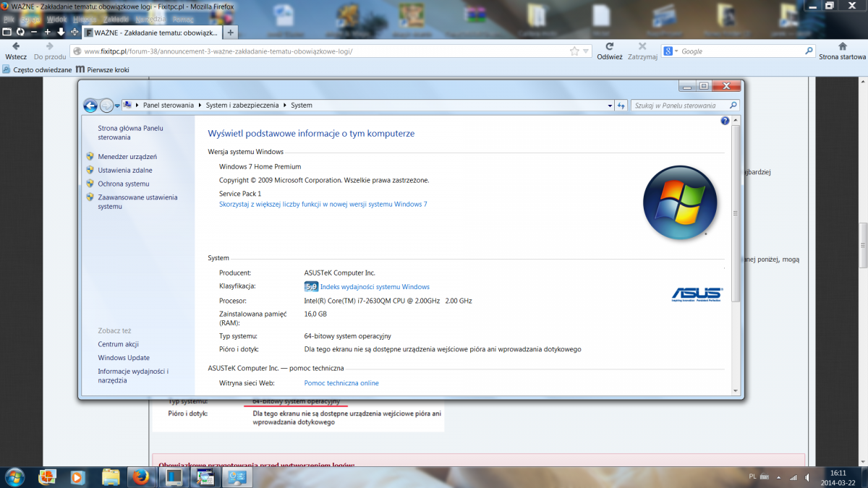Click the download arrow icon in Firefox toolbar
Viewport: 868px width, 488px height.
point(61,33)
